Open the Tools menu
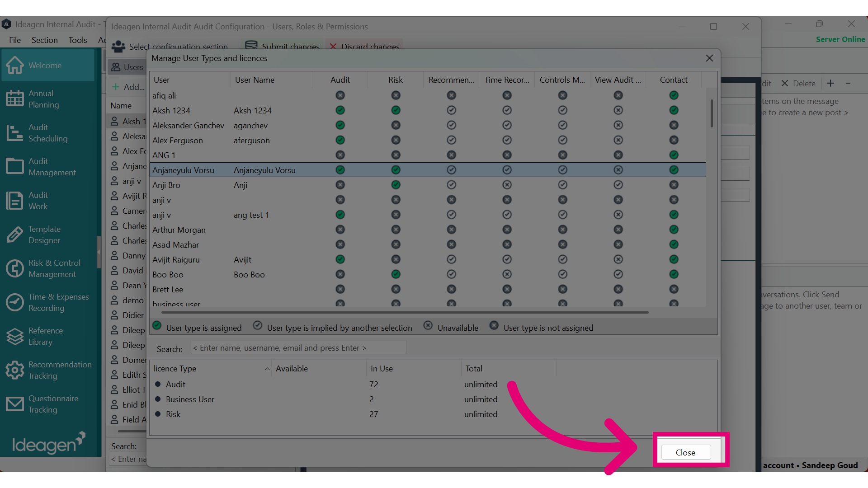 [78, 40]
